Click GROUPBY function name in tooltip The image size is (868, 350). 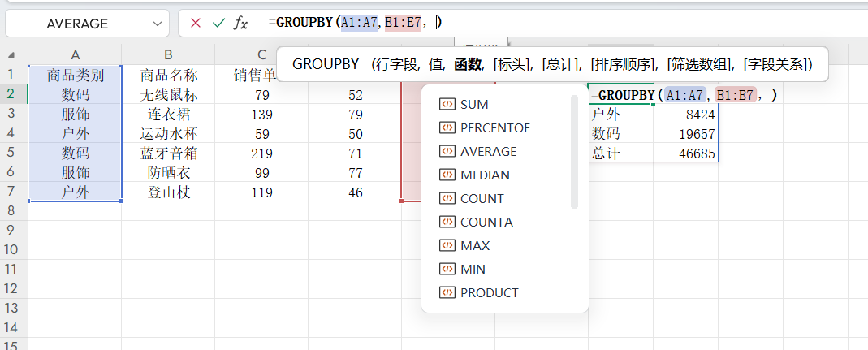point(325,64)
